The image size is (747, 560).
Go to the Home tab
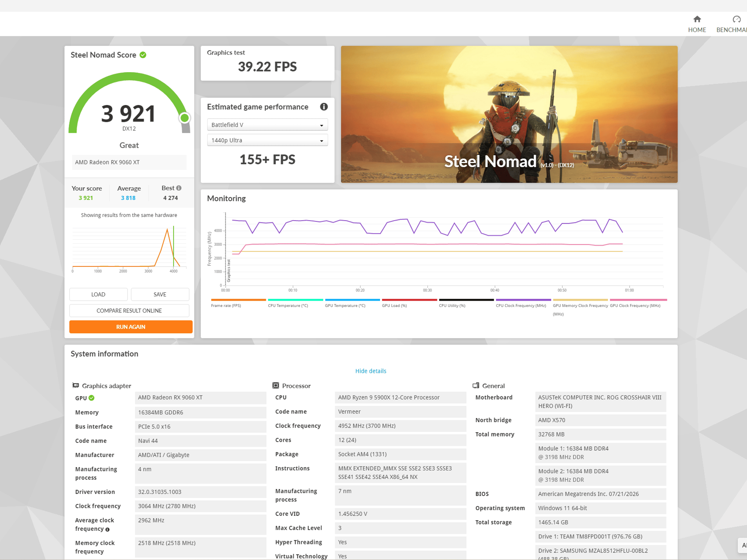point(697,24)
